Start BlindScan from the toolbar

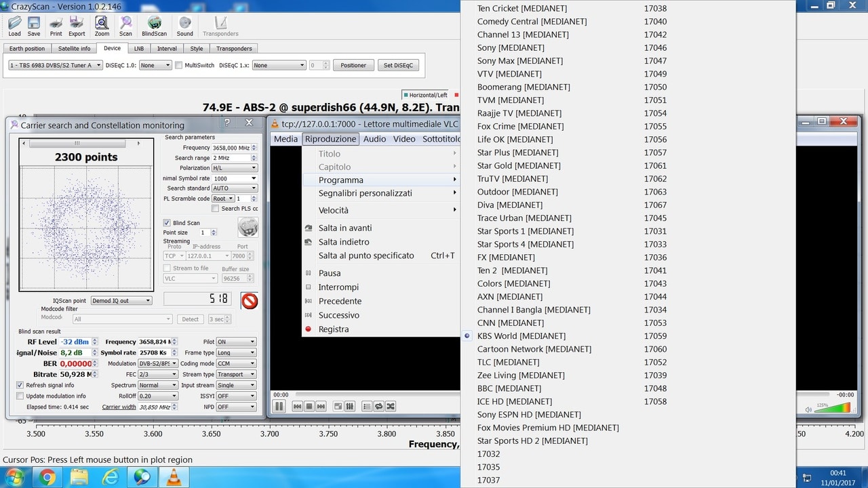click(154, 26)
